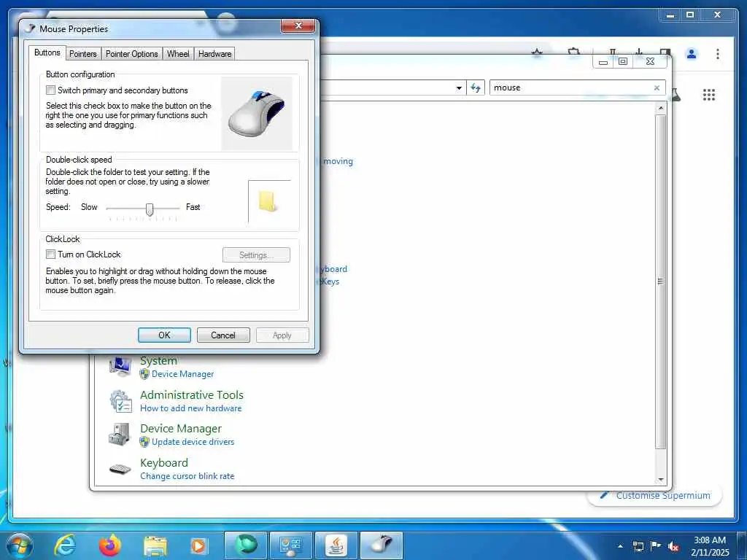Switch to the Hardware tab
747x560 pixels.
214,54
